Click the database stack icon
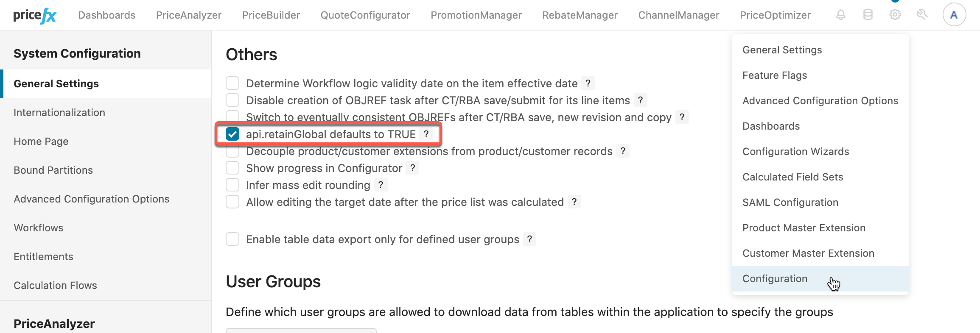 [868, 15]
